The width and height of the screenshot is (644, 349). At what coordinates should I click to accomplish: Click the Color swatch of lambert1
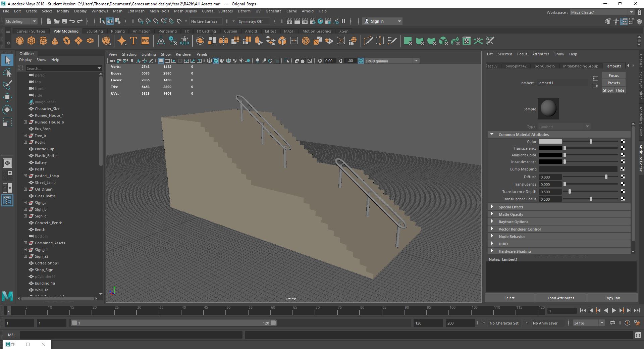tap(550, 142)
